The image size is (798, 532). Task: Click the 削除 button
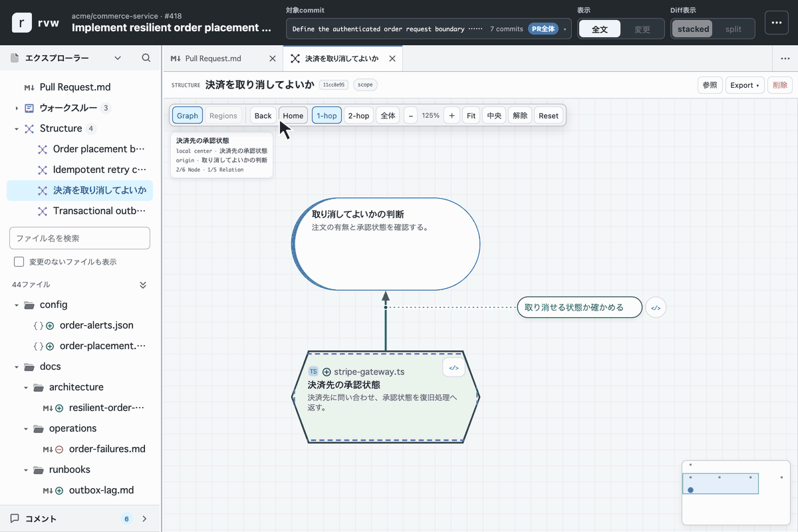point(780,85)
